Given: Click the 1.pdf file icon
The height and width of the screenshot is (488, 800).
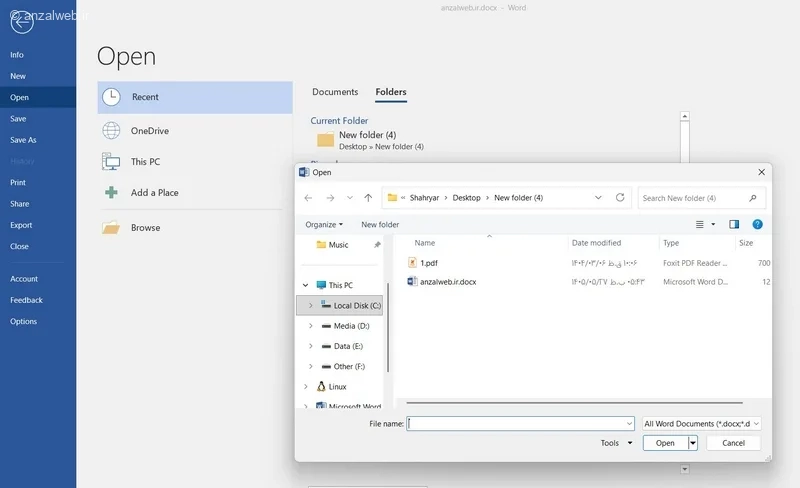Looking at the screenshot, I should (x=412, y=263).
